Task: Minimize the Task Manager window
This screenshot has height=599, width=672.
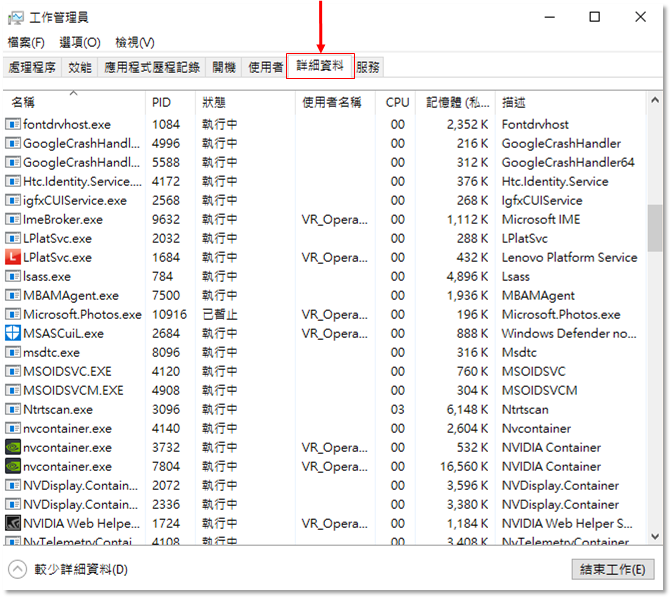Action: click(x=550, y=18)
